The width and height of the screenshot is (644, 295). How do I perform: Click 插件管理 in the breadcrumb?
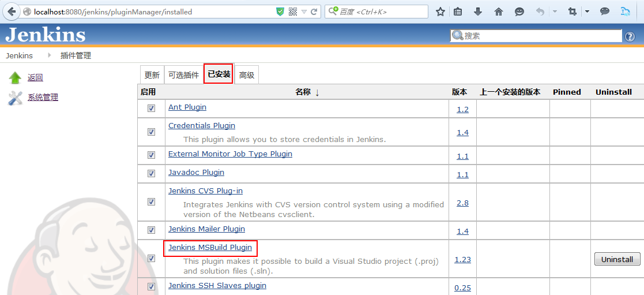pyautogui.click(x=76, y=55)
